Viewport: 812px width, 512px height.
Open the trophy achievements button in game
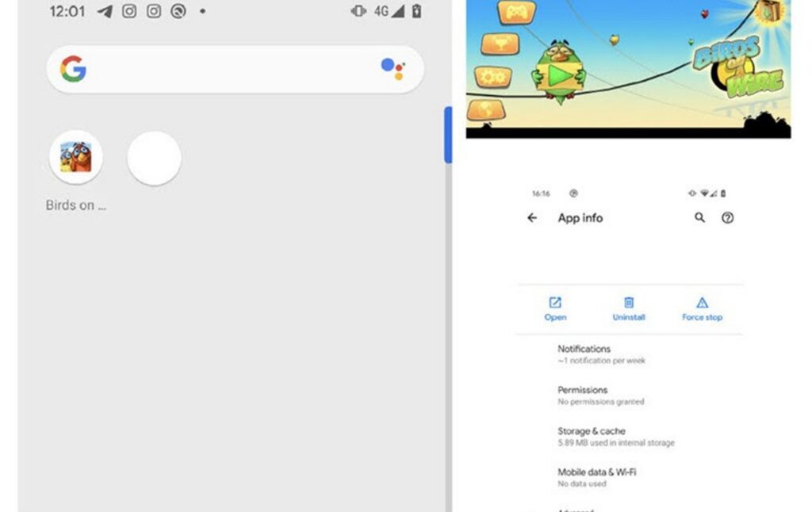pyautogui.click(x=500, y=44)
